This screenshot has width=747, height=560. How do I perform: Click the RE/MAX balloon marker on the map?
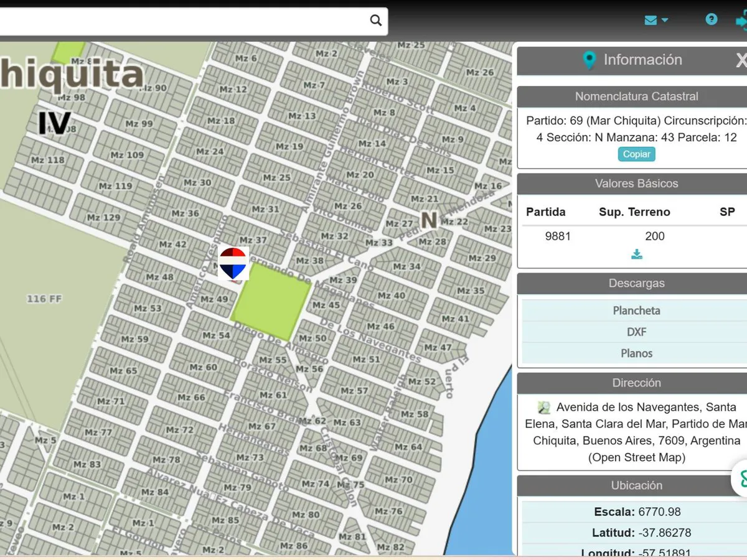click(233, 263)
